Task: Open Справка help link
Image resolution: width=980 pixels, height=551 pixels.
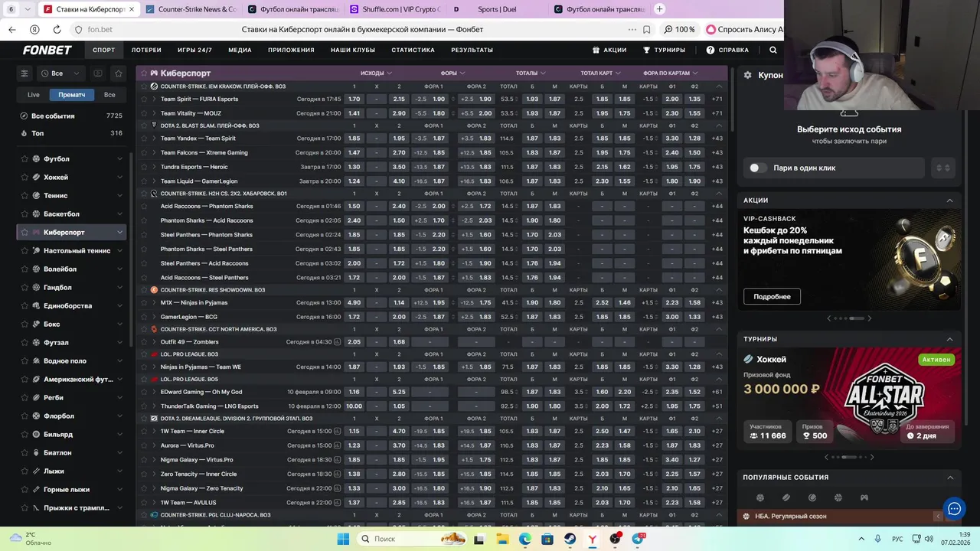Action: 727,50
